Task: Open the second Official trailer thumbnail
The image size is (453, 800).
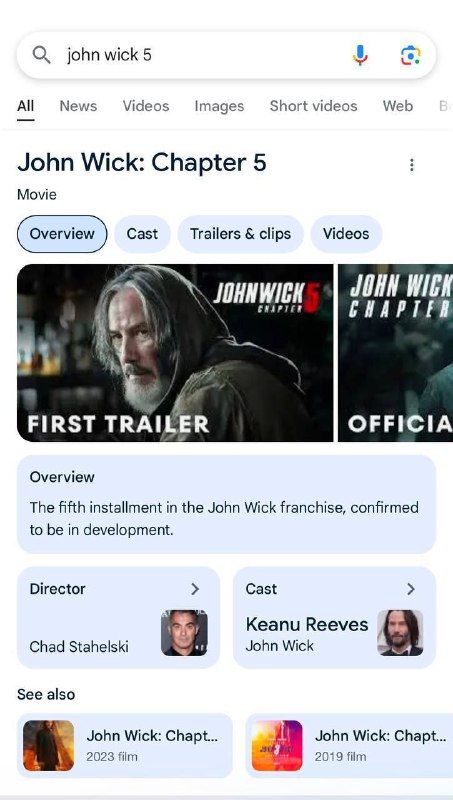Action: [395, 353]
